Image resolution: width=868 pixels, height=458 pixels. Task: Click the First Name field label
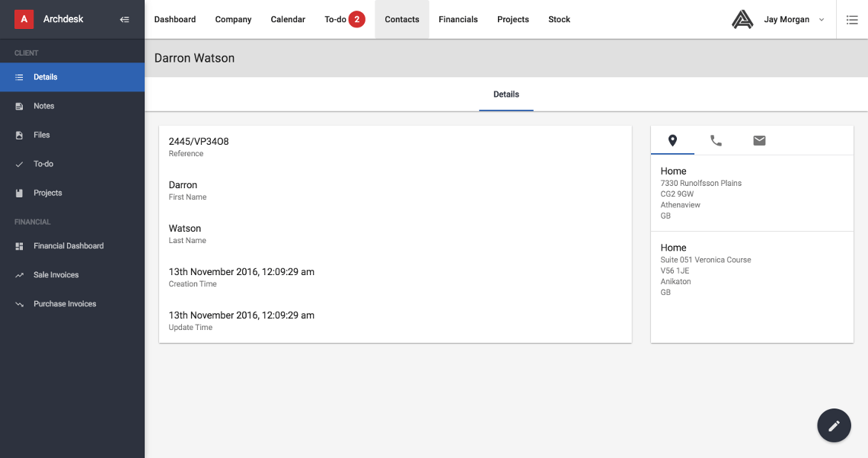click(x=187, y=197)
